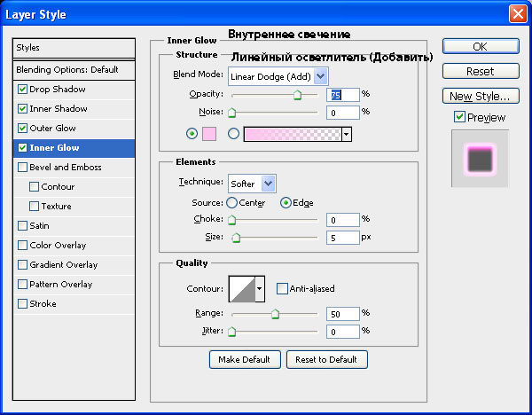Viewport: 532px width, 415px height.
Task: Set glow Source to Center
Action: pyautogui.click(x=231, y=203)
